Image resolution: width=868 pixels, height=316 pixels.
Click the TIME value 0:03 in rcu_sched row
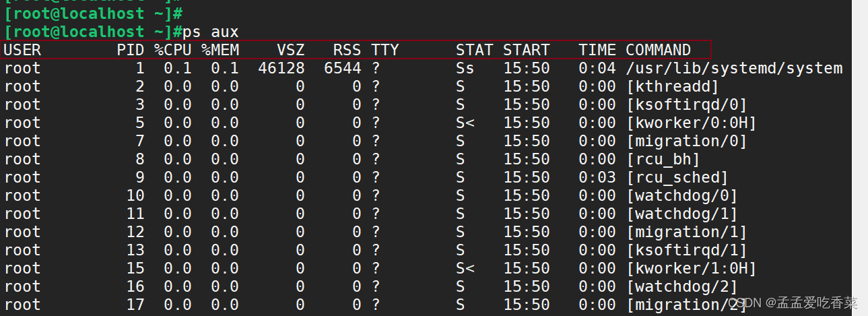(597, 177)
